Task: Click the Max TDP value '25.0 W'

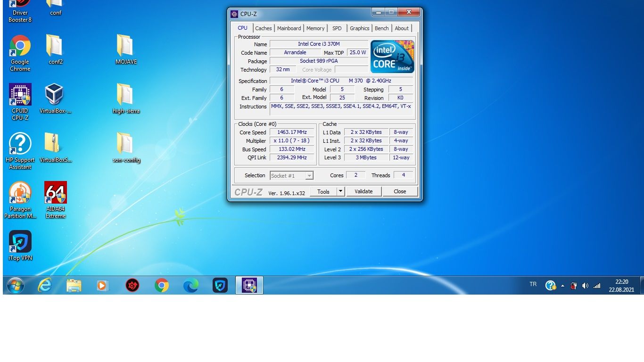Action: click(x=358, y=52)
